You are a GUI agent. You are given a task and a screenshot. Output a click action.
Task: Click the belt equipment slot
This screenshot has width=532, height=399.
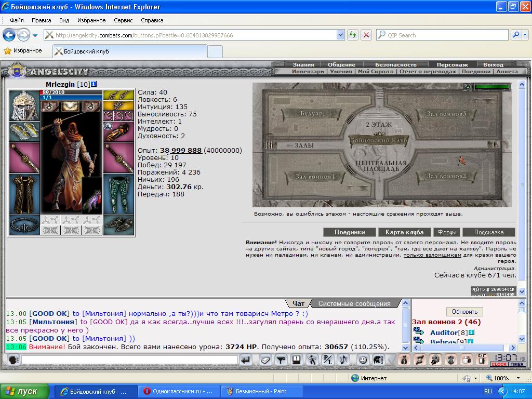click(x=24, y=225)
